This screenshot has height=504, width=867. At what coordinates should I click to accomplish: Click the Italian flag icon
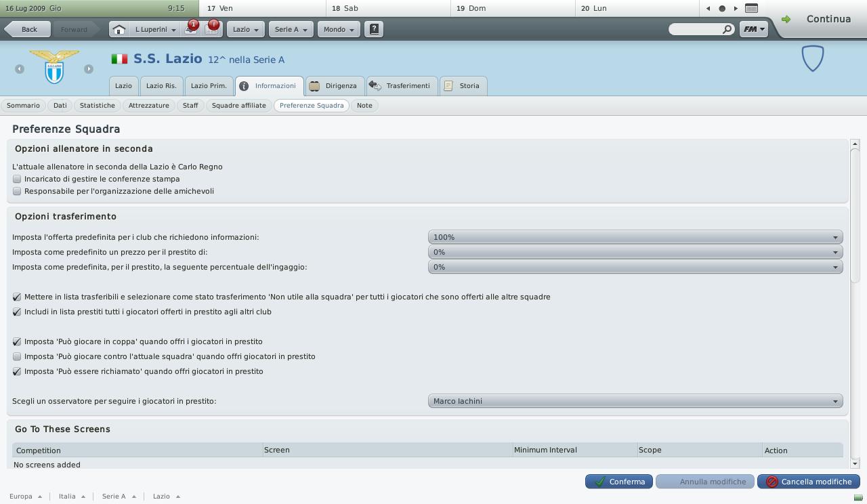(119, 59)
